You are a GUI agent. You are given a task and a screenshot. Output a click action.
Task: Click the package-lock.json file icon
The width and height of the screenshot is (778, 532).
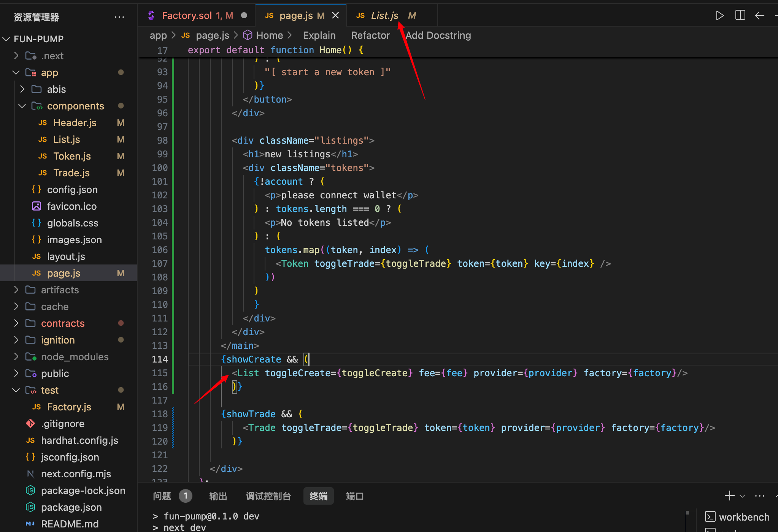(30, 491)
